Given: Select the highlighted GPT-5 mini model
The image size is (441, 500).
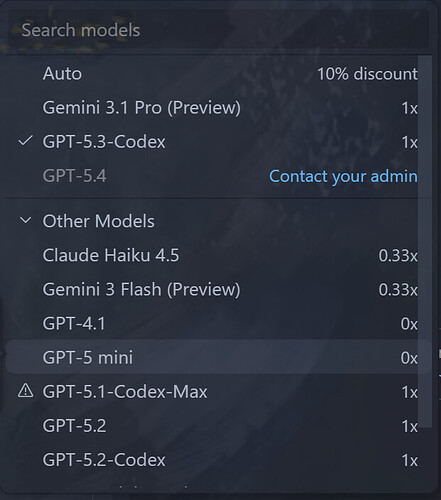Looking at the screenshot, I should pyautogui.click(x=218, y=357).
